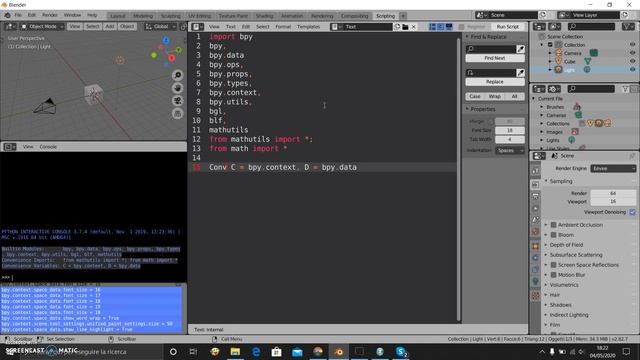Toggle the Register checkbox

click(462, 27)
